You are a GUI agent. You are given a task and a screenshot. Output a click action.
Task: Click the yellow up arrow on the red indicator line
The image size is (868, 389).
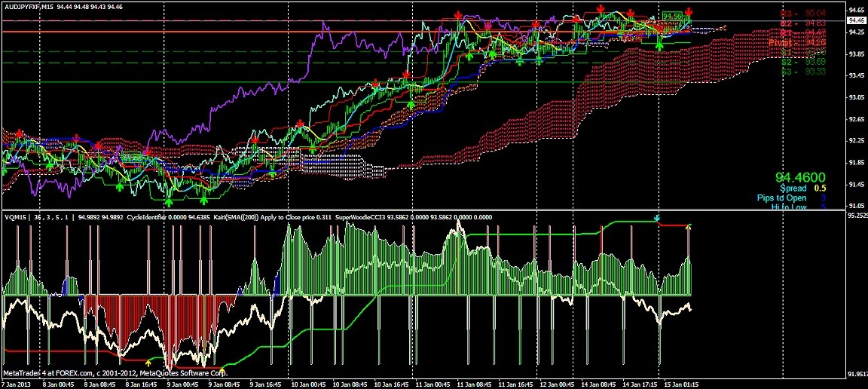click(148, 363)
